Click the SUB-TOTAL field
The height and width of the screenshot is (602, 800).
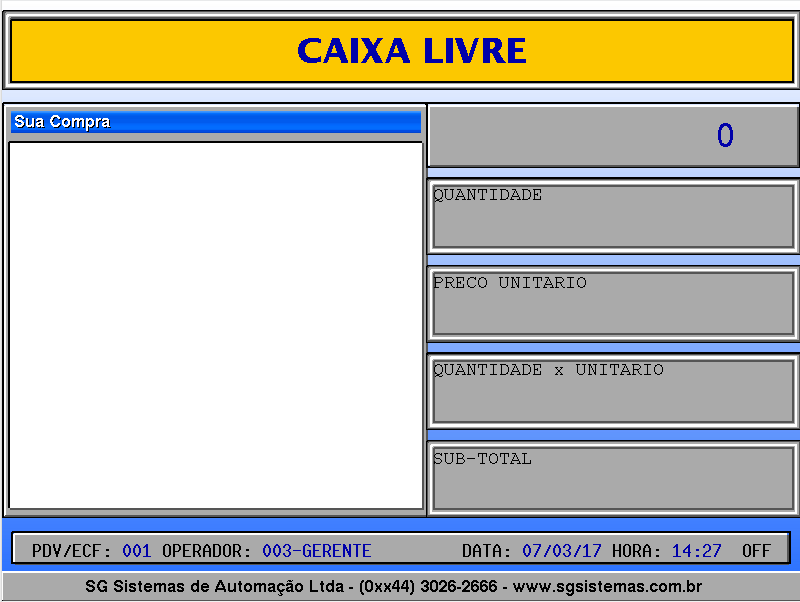click(612, 478)
